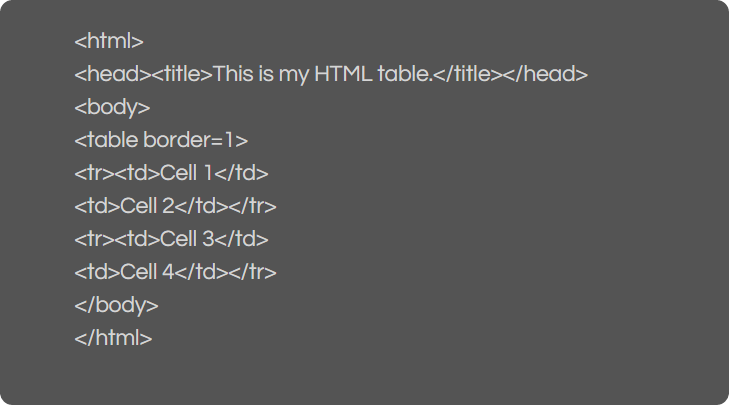Click the <tr> tag before Cell 3
729x405 pixels.
[94, 239]
